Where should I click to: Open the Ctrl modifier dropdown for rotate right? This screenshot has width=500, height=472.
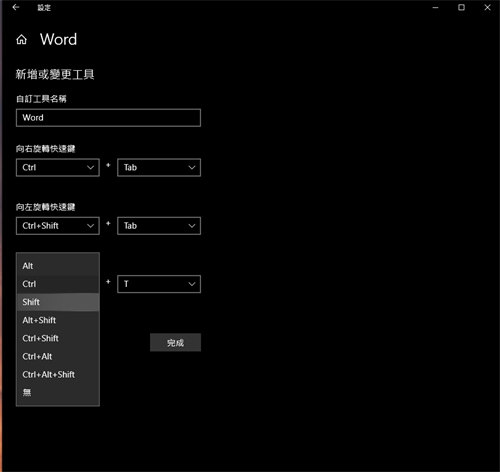[x=58, y=167]
